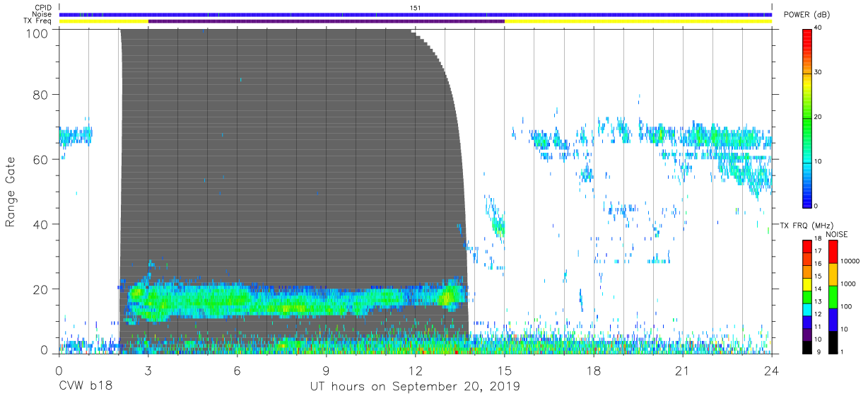Click the green noise legend swatch
Image resolution: width=868 pixels, height=401 pixels.
click(x=833, y=296)
